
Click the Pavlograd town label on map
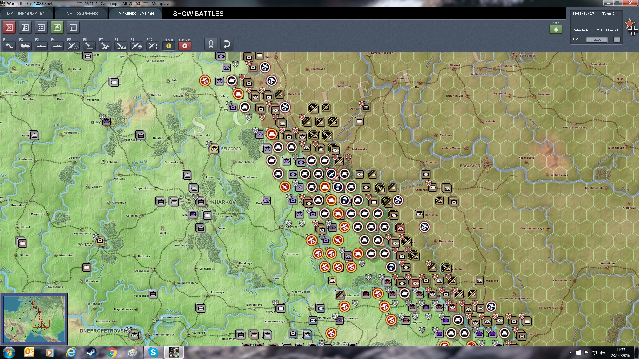click(198, 333)
